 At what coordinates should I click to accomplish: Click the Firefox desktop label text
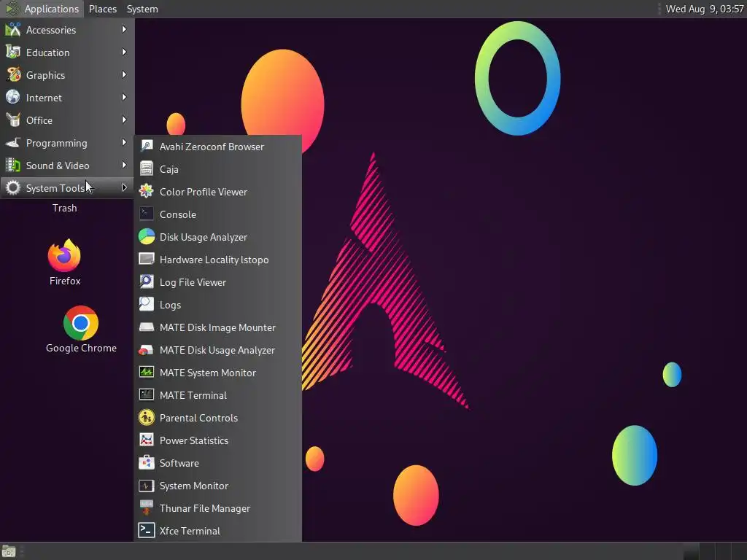pos(65,281)
